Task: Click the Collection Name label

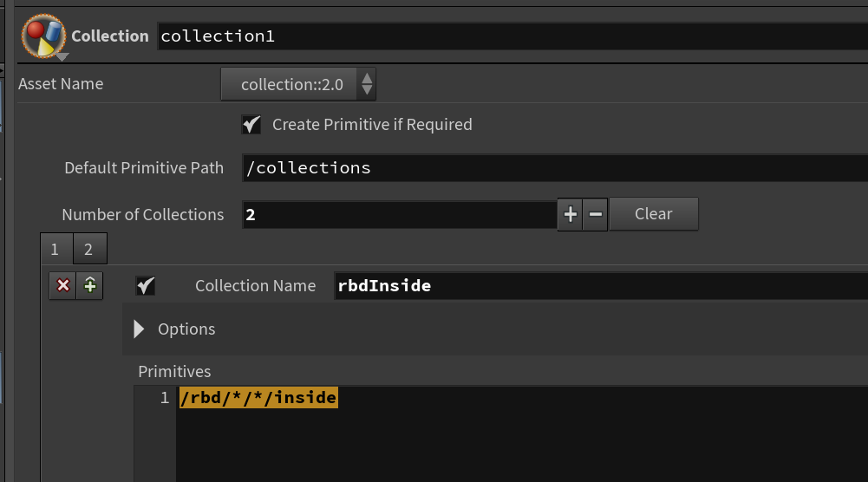Action: click(x=255, y=285)
